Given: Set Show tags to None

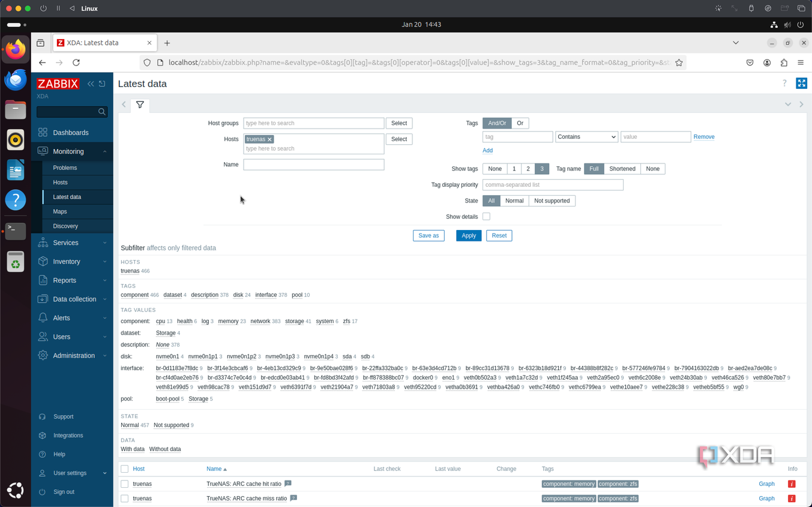Looking at the screenshot, I should [x=495, y=169].
